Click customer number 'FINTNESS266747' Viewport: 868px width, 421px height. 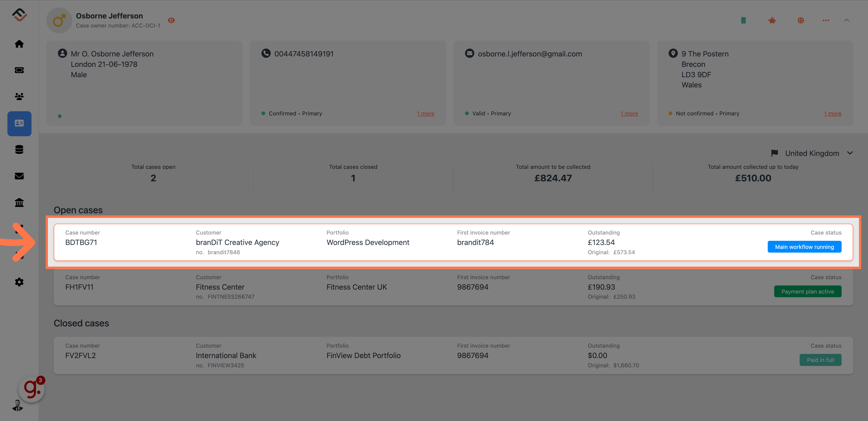coord(231,297)
